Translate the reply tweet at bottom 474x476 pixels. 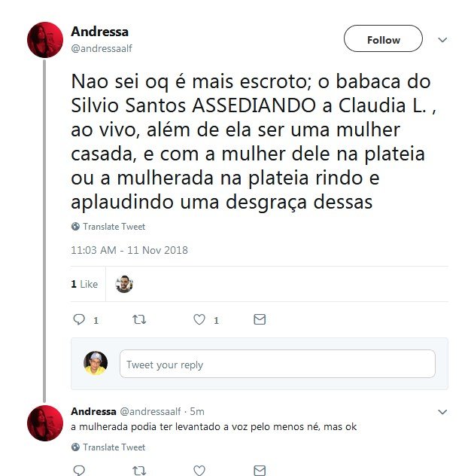click(114, 447)
